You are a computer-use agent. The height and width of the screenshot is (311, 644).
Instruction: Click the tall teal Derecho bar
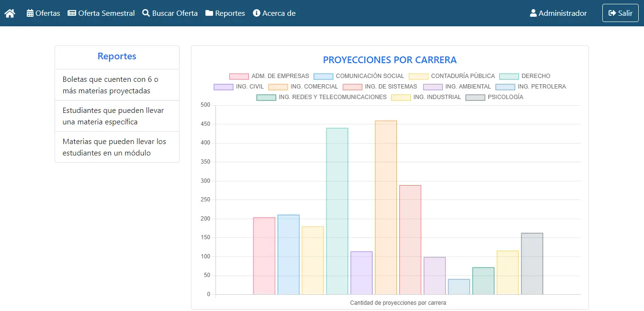pos(337,211)
